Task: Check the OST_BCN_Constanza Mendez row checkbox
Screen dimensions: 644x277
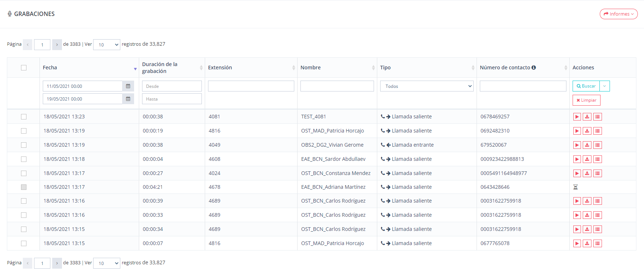Action: tap(24, 173)
